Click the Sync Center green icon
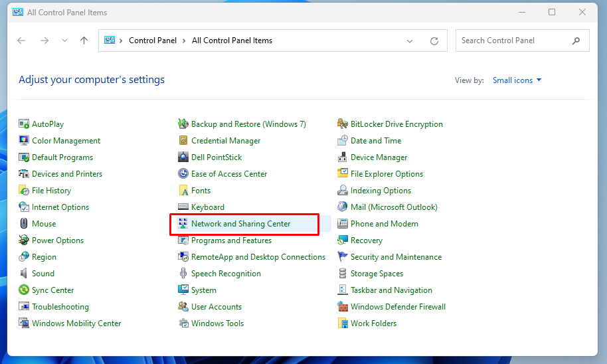Viewport: 607px width, 364px height. [x=25, y=290]
